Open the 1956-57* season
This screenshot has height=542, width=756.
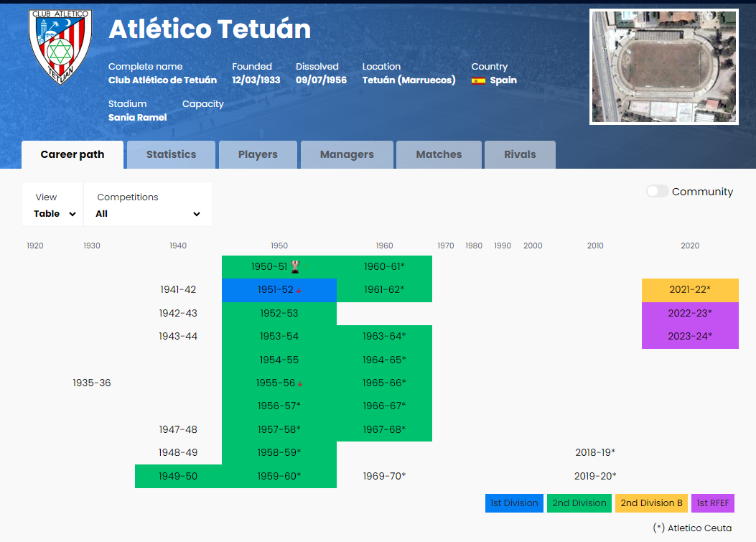point(279,406)
